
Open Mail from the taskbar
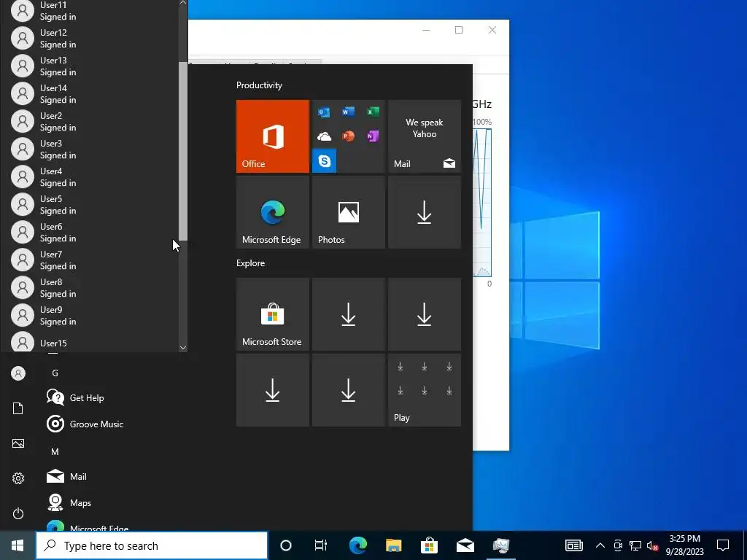(465, 545)
